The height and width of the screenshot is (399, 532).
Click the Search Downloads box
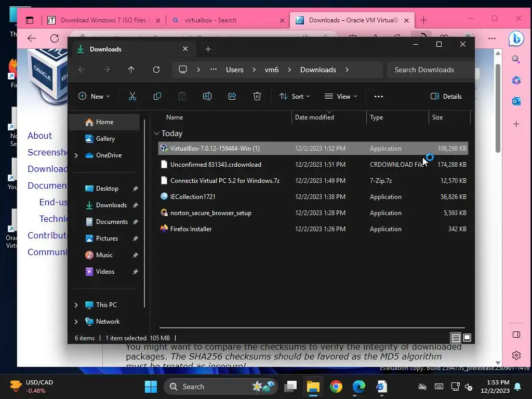[x=430, y=70]
